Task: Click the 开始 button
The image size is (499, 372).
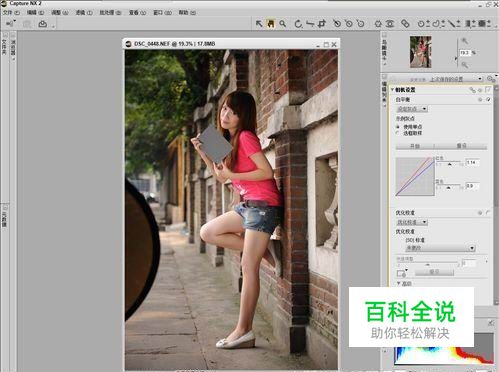Action: (414, 146)
